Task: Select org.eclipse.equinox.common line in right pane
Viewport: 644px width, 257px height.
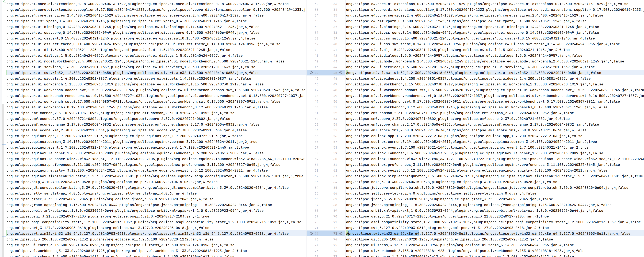Action: point(471,142)
